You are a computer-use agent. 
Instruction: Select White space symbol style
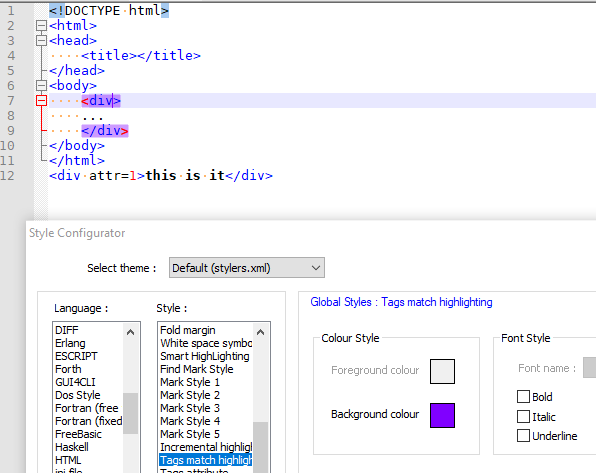click(x=206, y=343)
